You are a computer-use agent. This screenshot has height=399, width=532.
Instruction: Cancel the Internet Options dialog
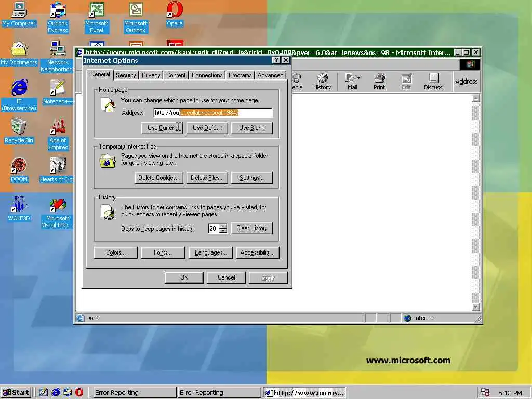point(227,277)
